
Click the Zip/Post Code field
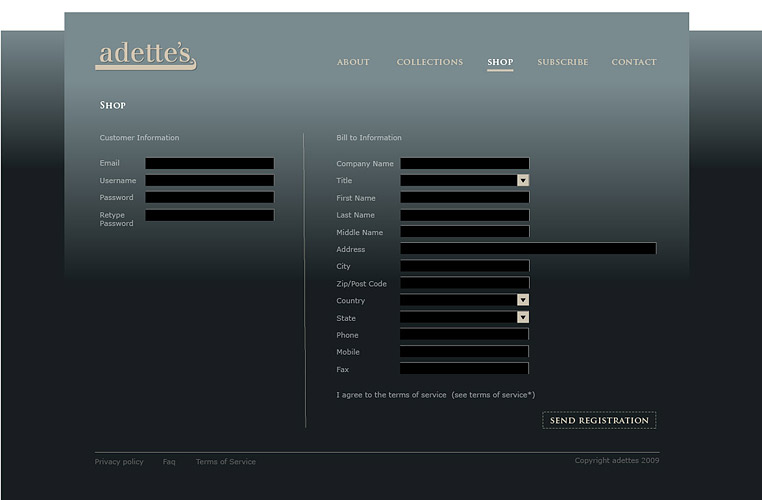click(x=464, y=284)
